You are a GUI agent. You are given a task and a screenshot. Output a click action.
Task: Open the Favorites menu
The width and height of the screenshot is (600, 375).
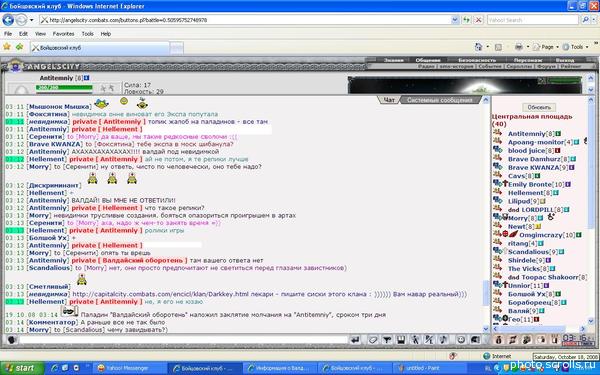click(64, 34)
